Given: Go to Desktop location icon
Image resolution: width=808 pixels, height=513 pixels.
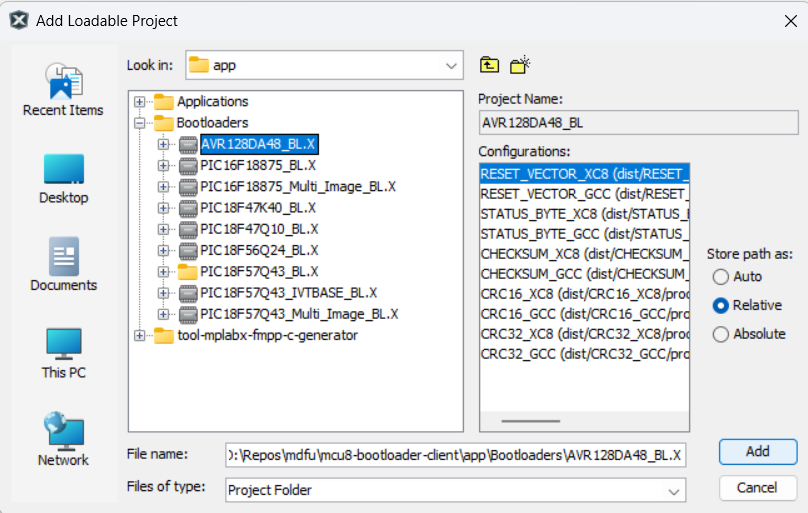Looking at the screenshot, I should click(63, 178).
